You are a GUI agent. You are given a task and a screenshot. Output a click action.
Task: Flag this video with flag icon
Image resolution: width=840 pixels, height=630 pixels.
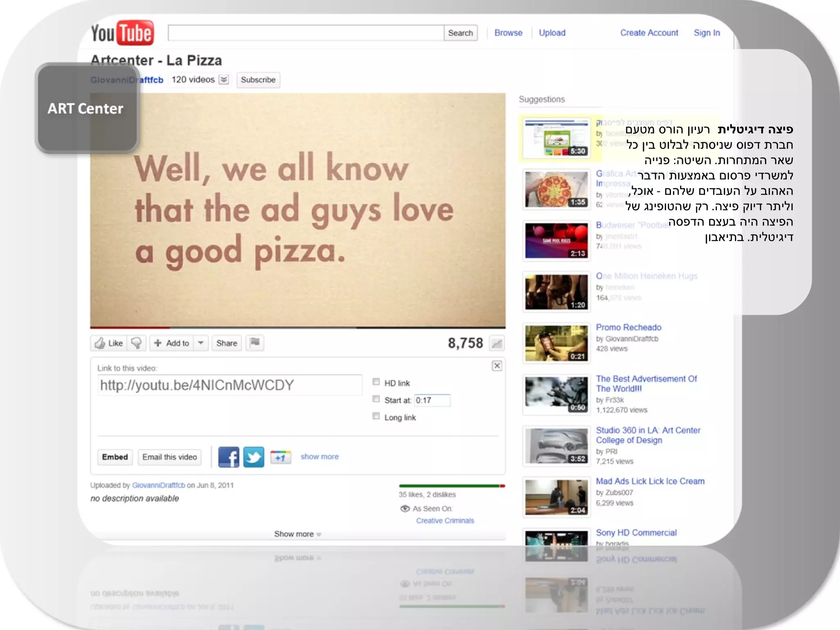pyautogui.click(x=255, y=343)
